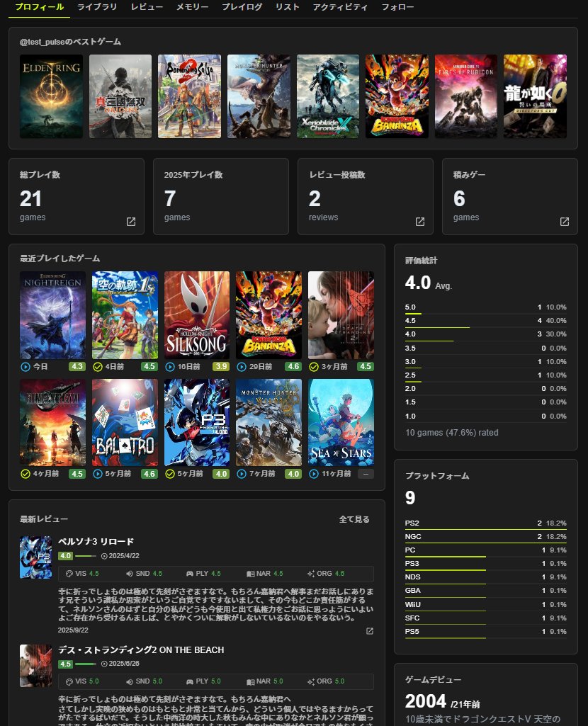Open Elden Ring Nightreign recent game cover
588x726 pixels.
pos(53,315)
